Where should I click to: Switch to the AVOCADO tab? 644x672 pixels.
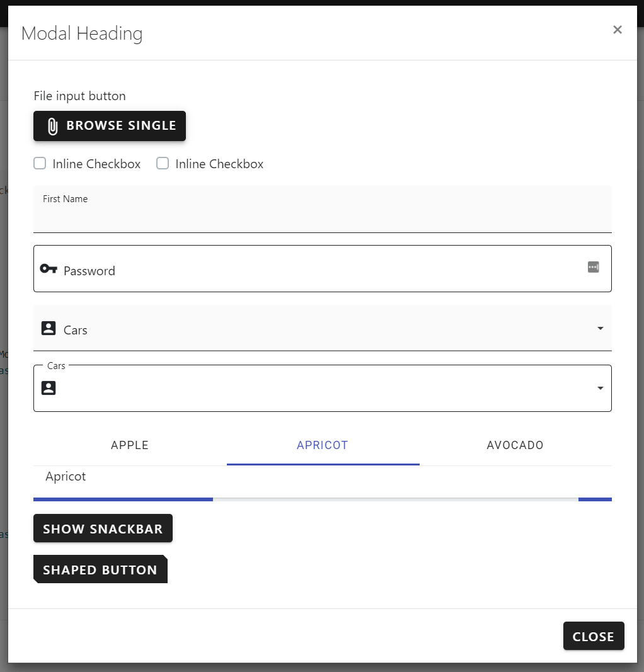click(x=515, y=445)
